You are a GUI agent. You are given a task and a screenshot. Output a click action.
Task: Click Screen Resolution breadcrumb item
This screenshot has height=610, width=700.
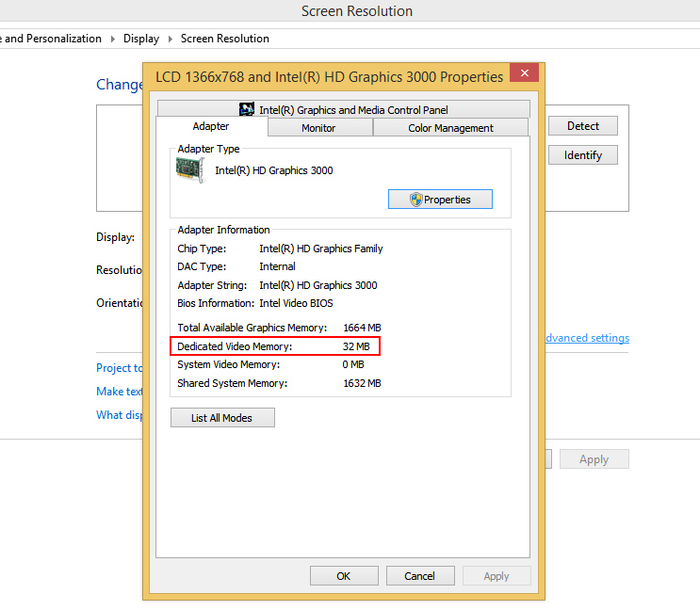point(225,39)
